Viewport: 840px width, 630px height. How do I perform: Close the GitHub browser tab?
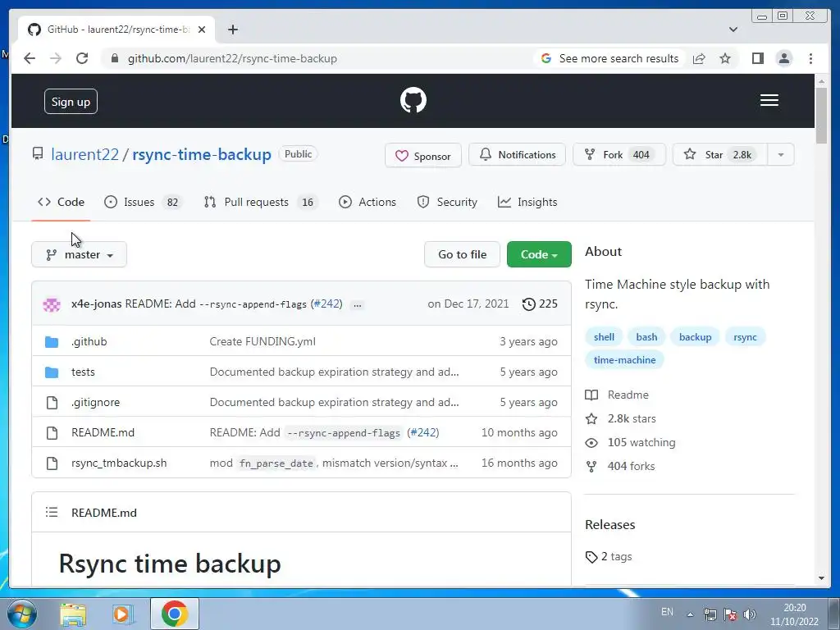202,30
